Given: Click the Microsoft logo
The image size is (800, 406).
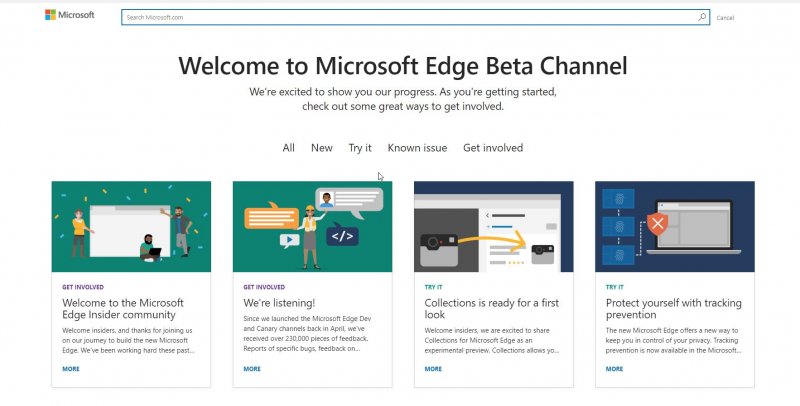Looking at the screenshot, I should pyautogui.click(x=70, y=16).
